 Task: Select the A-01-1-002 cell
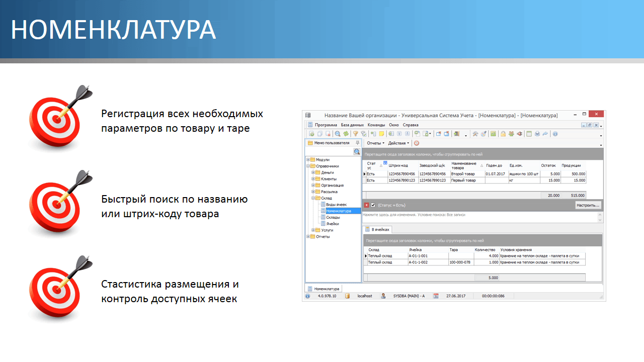tap(428, 262)
